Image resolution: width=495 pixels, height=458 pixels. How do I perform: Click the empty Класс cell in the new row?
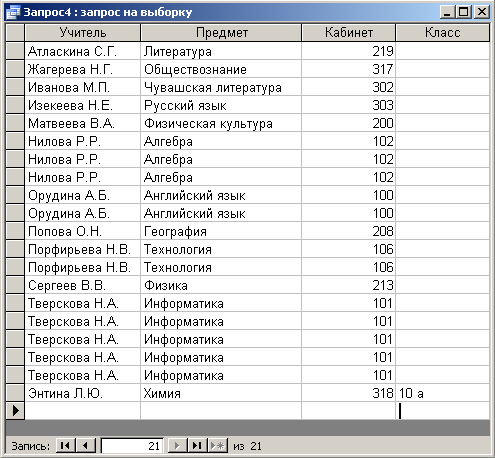click(443, 411)
